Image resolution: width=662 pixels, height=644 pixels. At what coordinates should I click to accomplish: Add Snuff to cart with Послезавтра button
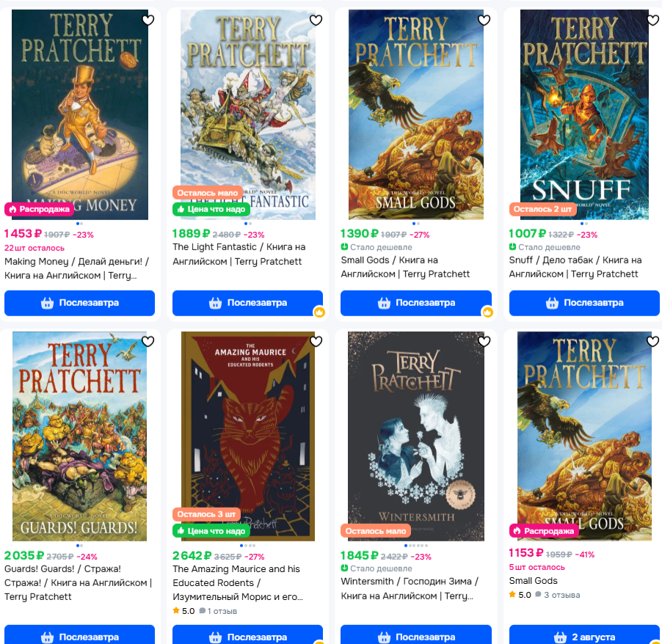click(584, 303)
